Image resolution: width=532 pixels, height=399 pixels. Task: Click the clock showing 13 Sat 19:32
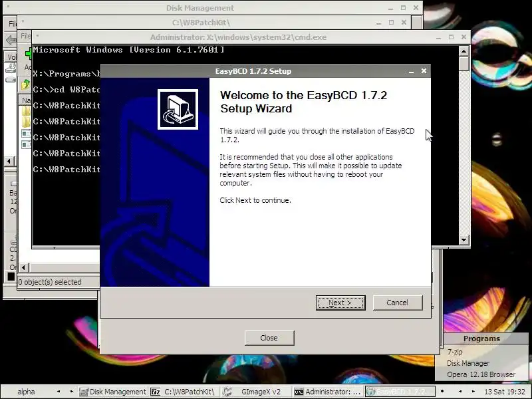tap(505, 392)
